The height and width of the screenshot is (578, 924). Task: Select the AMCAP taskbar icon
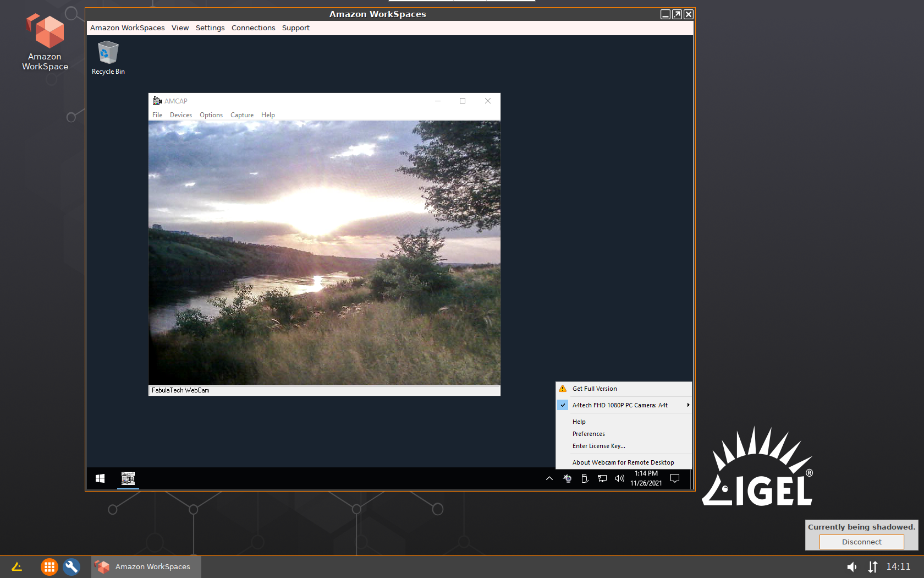click(128, 478)
